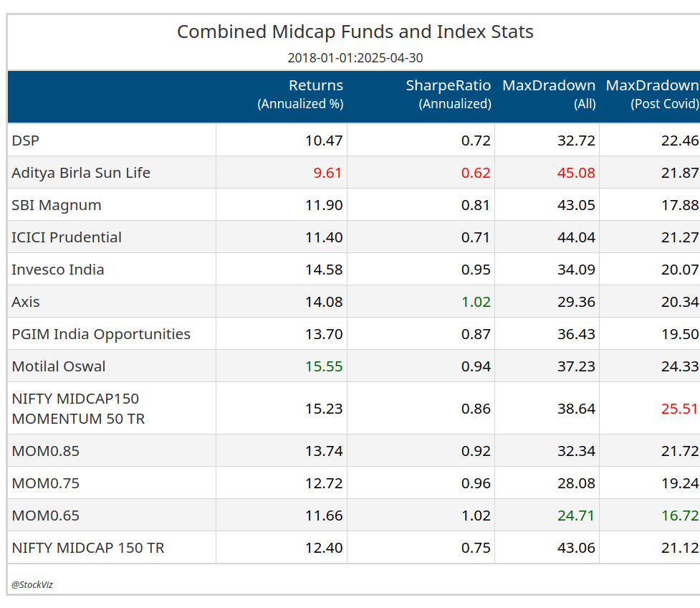Screen dimensions: 700x608
Task: Select the Axis row label
Action: 26,302
